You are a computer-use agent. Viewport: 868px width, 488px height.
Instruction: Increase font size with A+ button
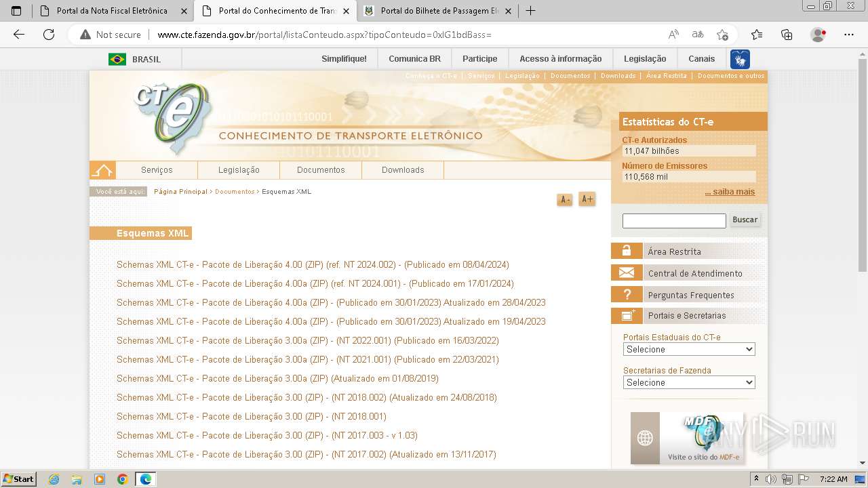[x=587, y=199]
